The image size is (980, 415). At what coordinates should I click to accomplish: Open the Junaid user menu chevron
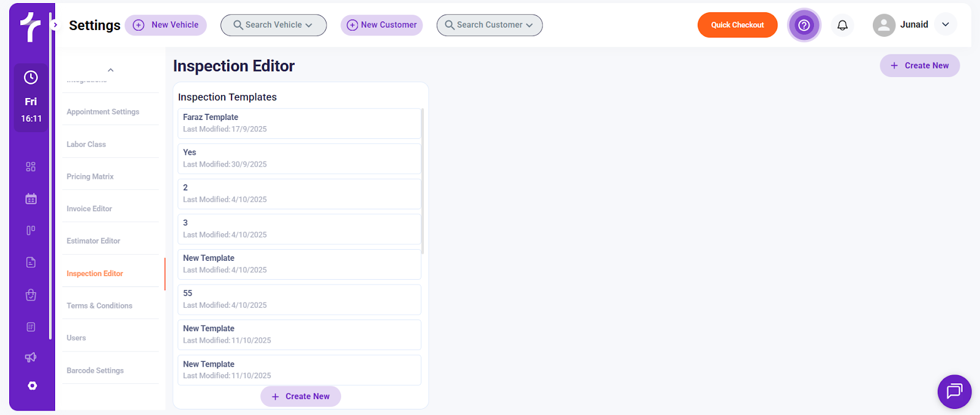coord(945,24)
